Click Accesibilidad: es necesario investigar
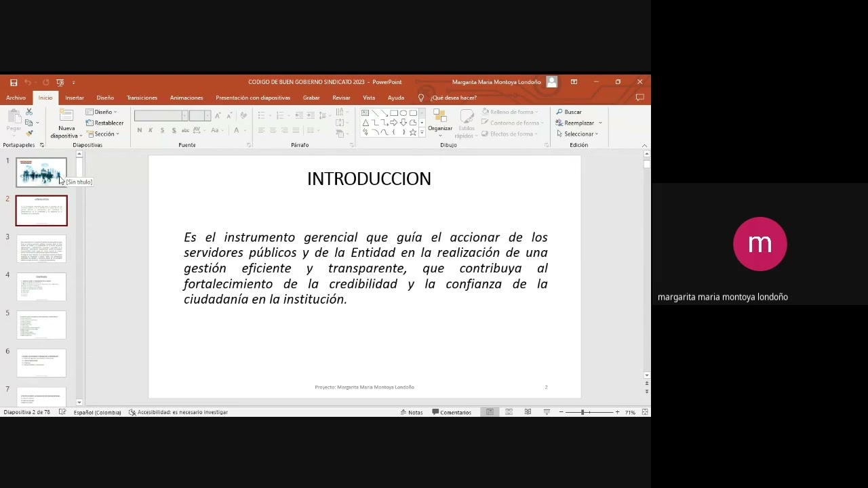The width and height of the screenshot is (868, 488). (x=178, y=412)
